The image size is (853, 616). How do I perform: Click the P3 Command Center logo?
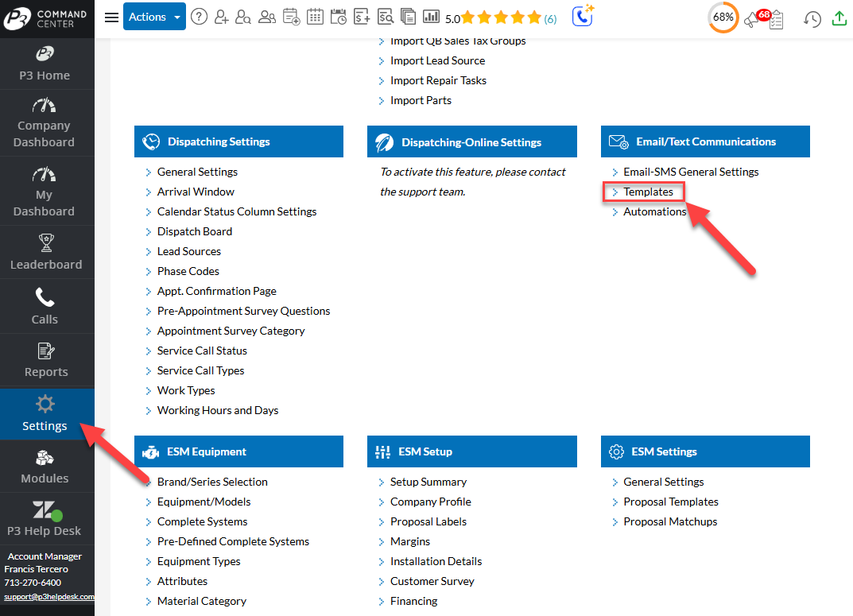pos(45,18)
